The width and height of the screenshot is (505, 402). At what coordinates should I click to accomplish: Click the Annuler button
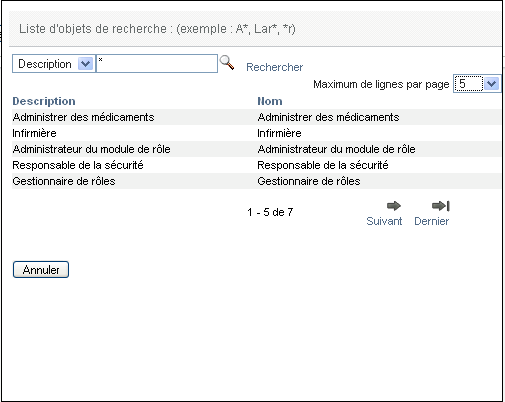(x=41, y=270)
